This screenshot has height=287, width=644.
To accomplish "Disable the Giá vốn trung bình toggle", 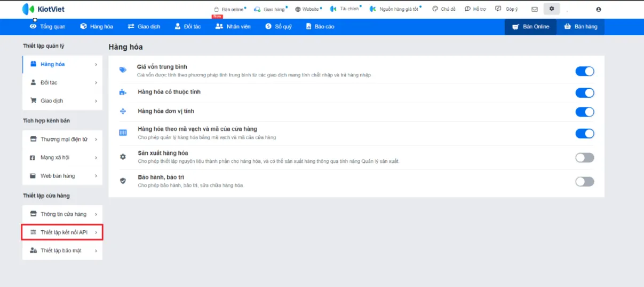I will pos(584,72).
